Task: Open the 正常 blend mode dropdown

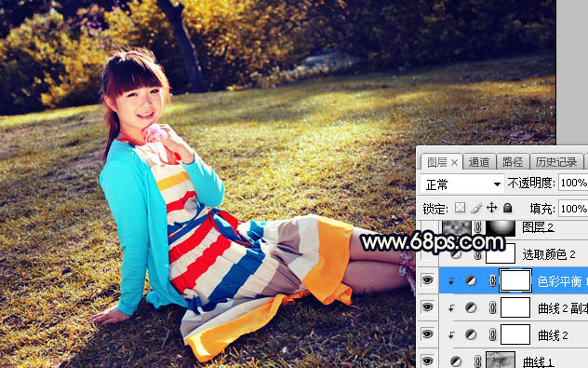Action: click(461, 184)
